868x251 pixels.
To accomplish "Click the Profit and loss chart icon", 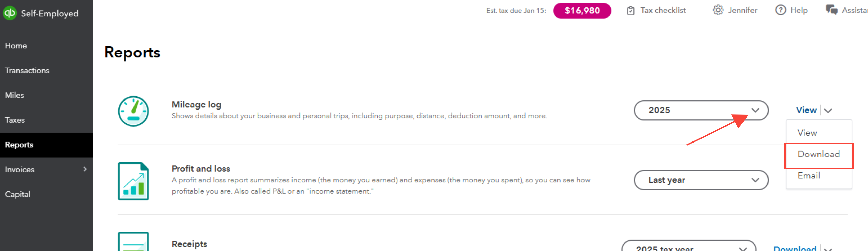I will point(133,181).
